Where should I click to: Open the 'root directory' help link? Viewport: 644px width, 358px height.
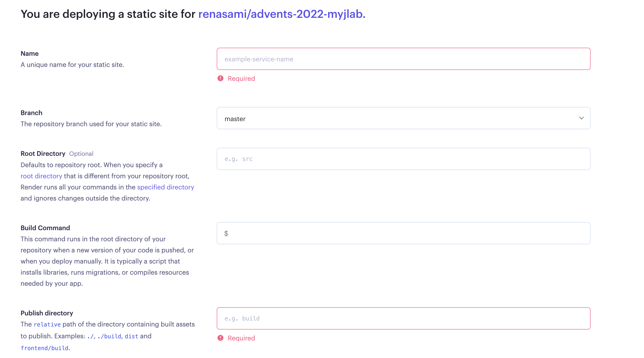tap(41, 176)
